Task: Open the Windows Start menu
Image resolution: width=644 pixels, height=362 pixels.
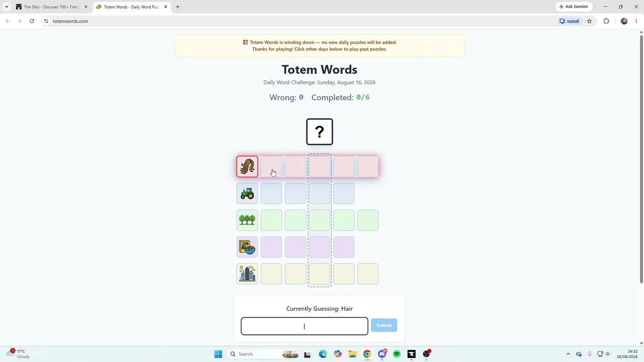Action: click(218, 354)
